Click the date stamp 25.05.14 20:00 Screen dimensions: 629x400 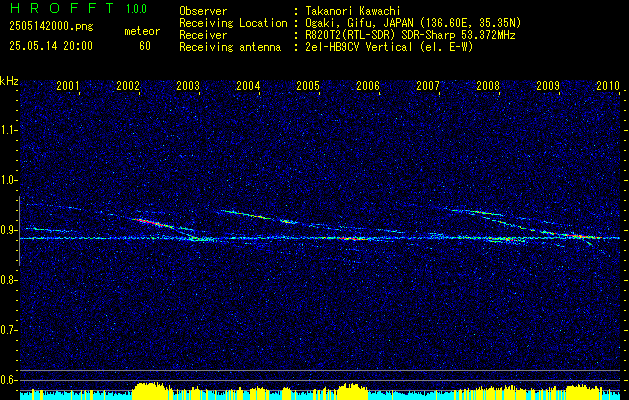pos(51,46)
